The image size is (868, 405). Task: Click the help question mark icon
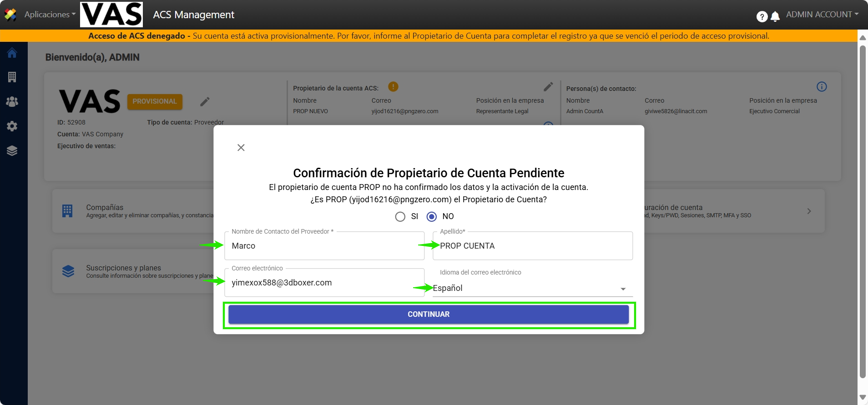(x=762, y=17)
